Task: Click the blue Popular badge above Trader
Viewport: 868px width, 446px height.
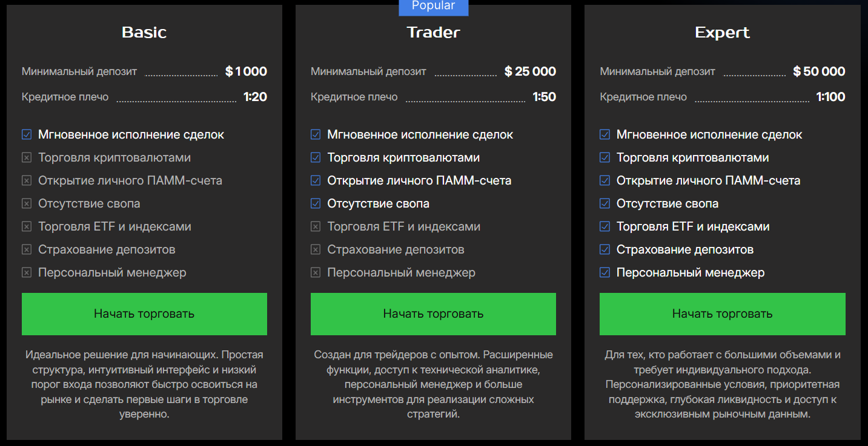Action: point(433,6)
